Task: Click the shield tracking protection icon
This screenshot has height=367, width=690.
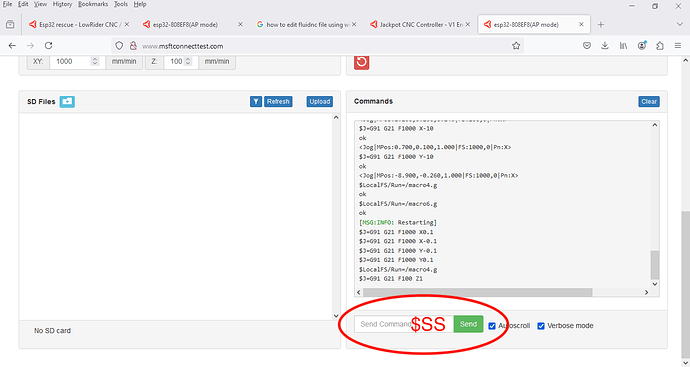Action: 119,46
